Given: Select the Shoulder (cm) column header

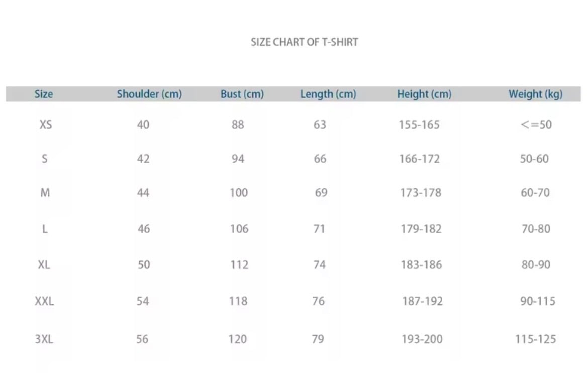Looking at the screenshot, I should pyautogui.click(x=149, y=94).
